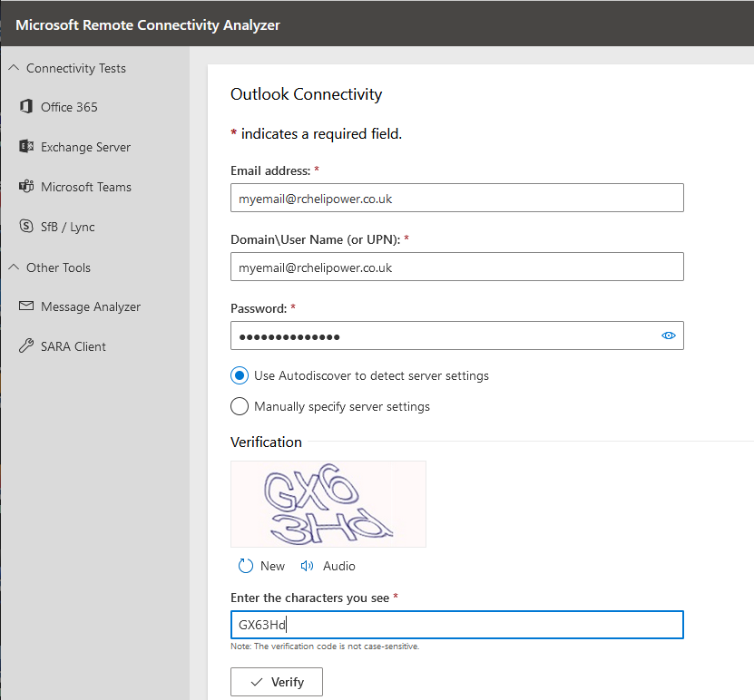Show password using the eye icon
754x700 pixels.
(669, 335)
